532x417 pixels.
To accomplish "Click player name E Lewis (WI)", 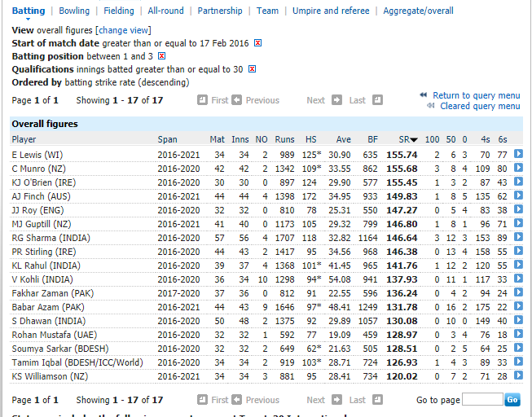I will tap(37, 155).
